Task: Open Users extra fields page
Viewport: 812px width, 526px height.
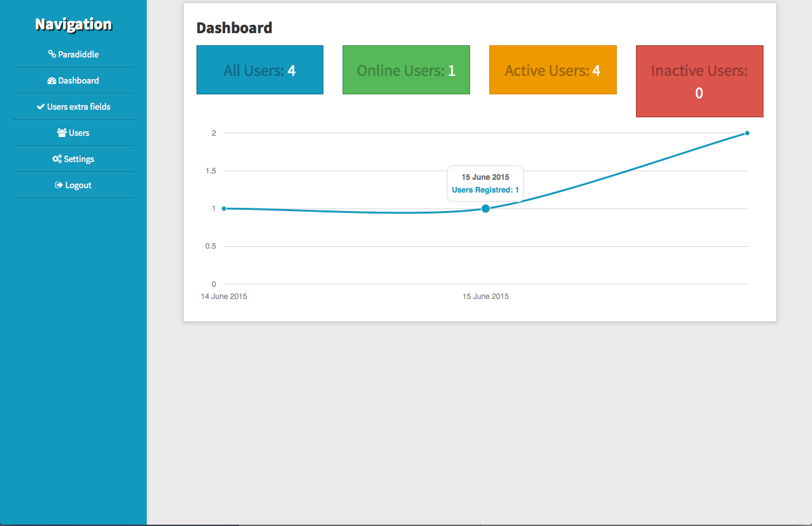Action: pyautogui.click(x=73, y=106)
